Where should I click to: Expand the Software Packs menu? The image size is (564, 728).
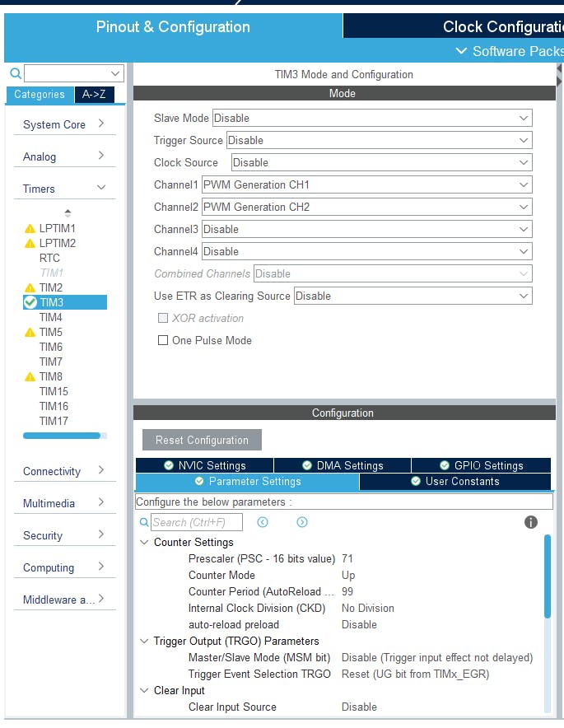pyautogui.click(x=509, y=51)
